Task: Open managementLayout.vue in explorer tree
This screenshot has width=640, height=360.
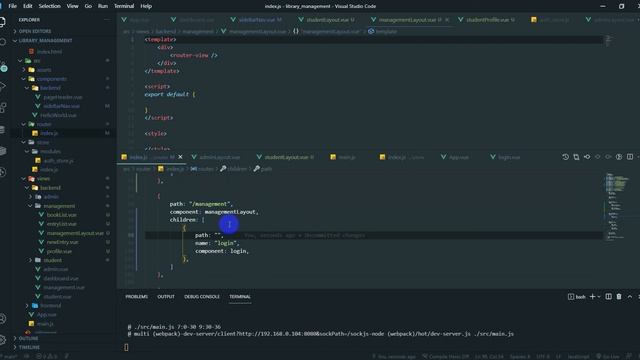Action: 75,233
